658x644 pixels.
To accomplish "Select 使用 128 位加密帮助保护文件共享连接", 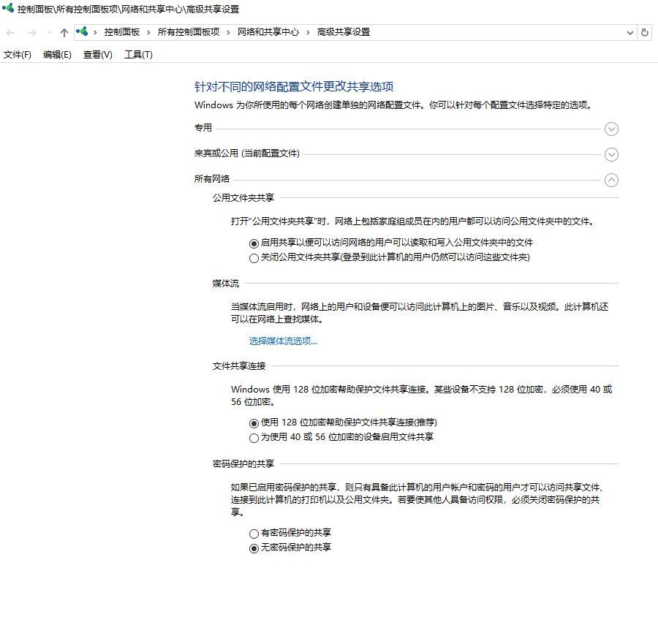I will click(x=254, y=422).
